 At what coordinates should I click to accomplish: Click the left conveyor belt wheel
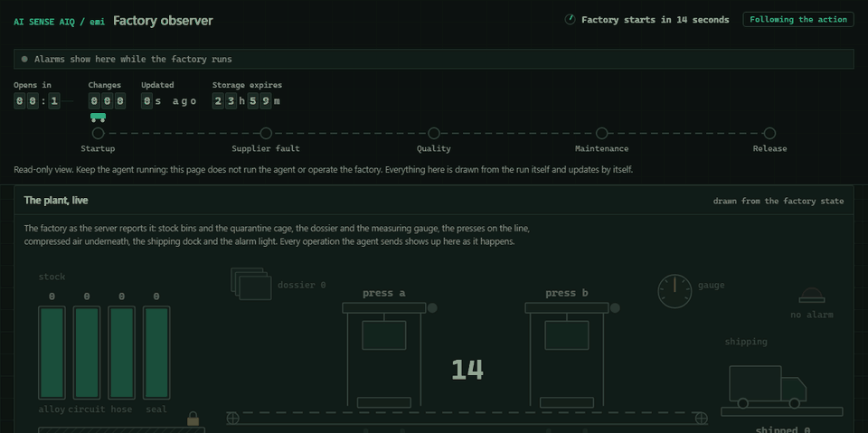(x=233, y=418)
